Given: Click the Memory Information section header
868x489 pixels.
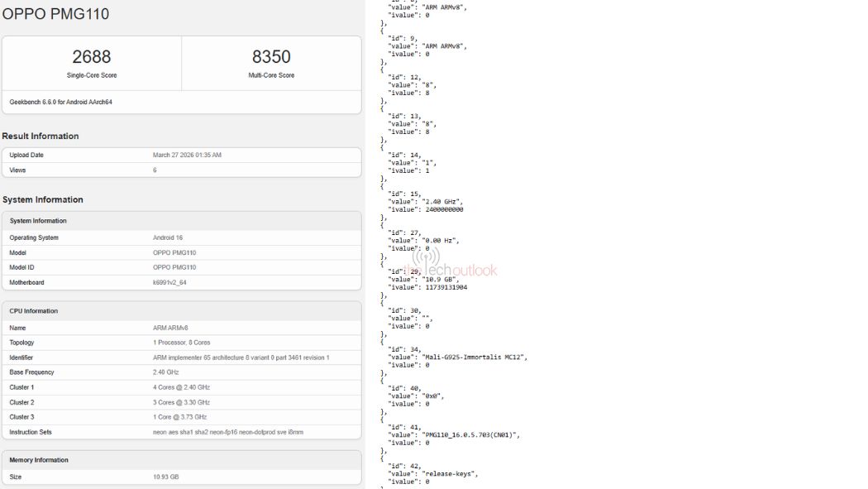Looking at the screenshot, I should tap(39, 460).
